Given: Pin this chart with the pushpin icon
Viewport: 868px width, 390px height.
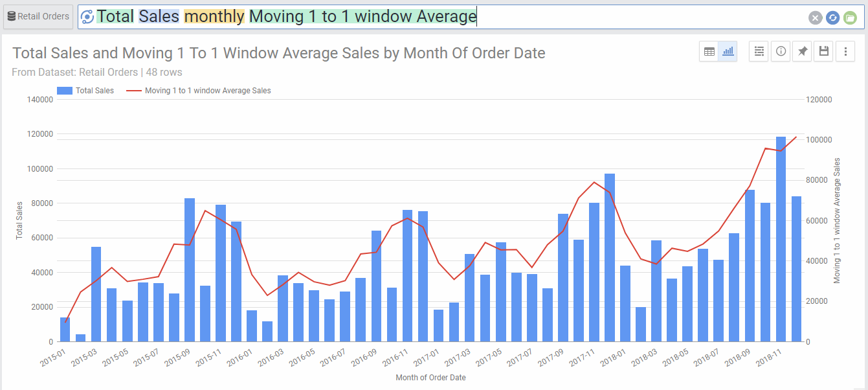Looking at the screenshot, I should click(802, 52).
